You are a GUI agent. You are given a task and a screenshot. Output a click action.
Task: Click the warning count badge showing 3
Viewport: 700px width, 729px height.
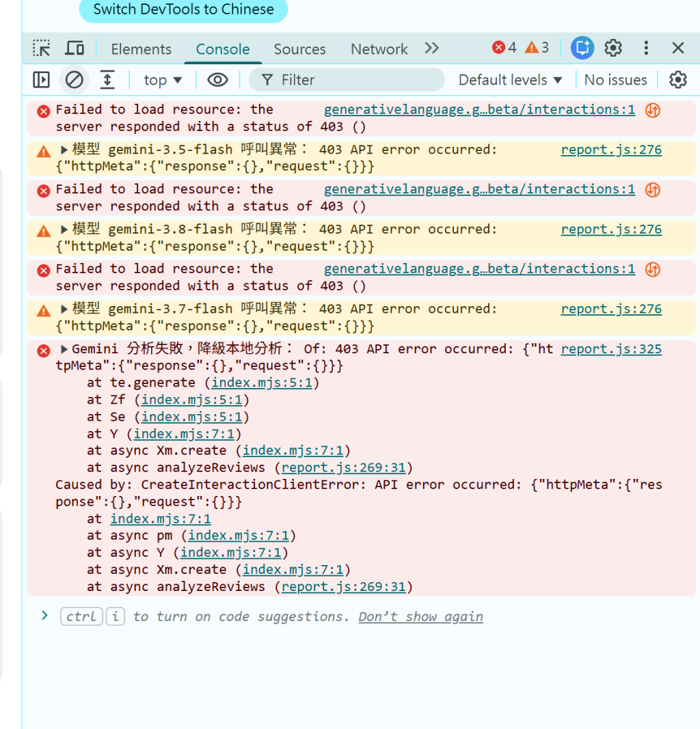(x=537, y=47)
